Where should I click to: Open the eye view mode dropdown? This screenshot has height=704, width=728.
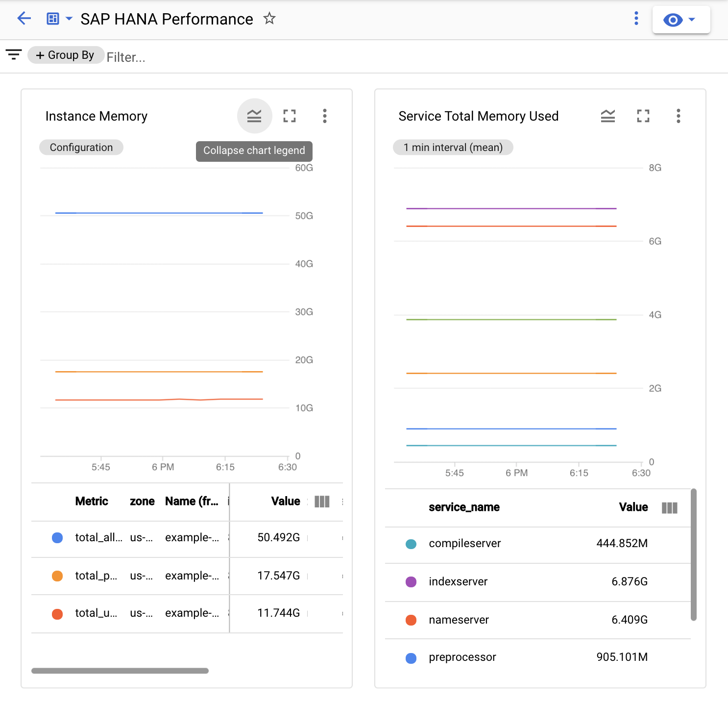(681, 20)
